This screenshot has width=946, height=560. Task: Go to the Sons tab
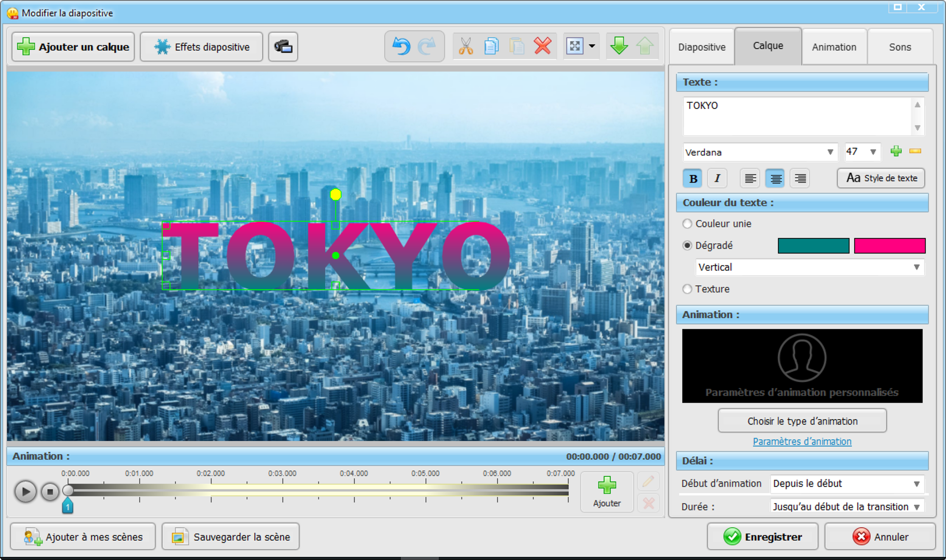900,47
